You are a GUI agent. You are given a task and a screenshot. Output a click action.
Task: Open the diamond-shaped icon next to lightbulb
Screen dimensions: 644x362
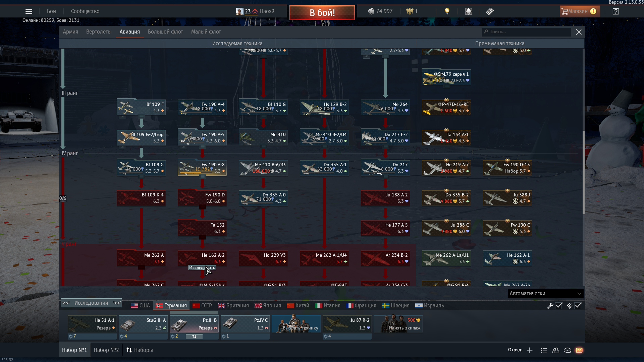coord(469,11)
